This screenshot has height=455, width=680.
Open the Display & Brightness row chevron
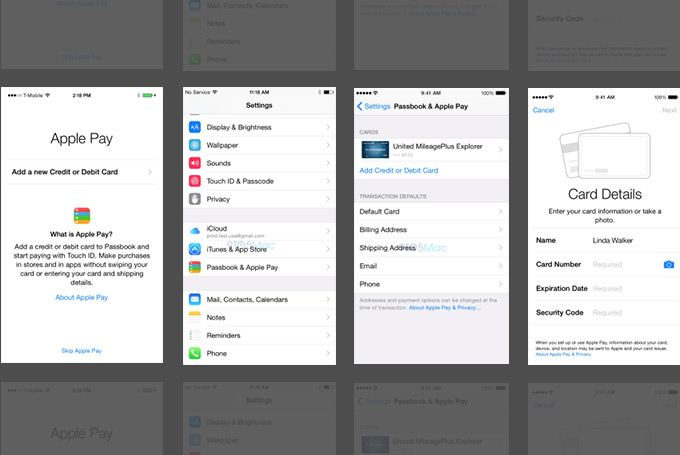pos(328,127)
